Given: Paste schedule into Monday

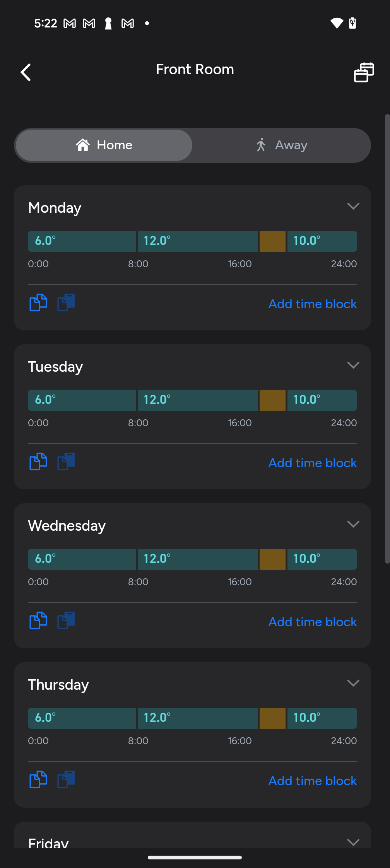Looking at the screenshot, I should 66,302.
